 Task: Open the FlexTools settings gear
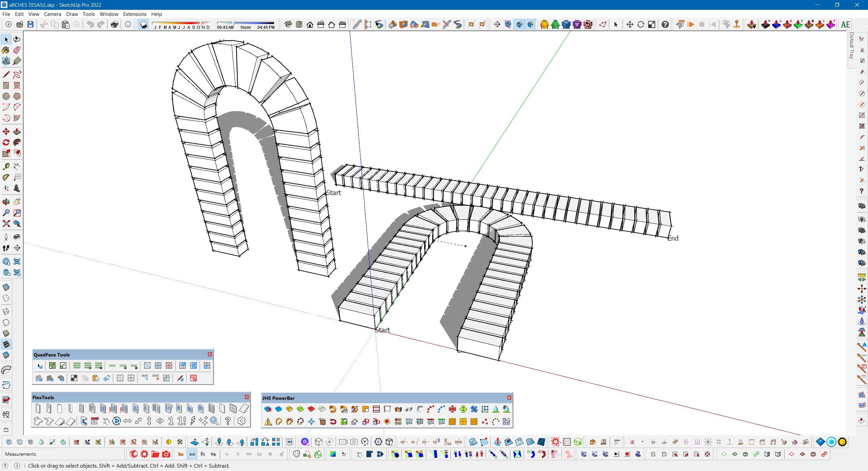point(241,421)
